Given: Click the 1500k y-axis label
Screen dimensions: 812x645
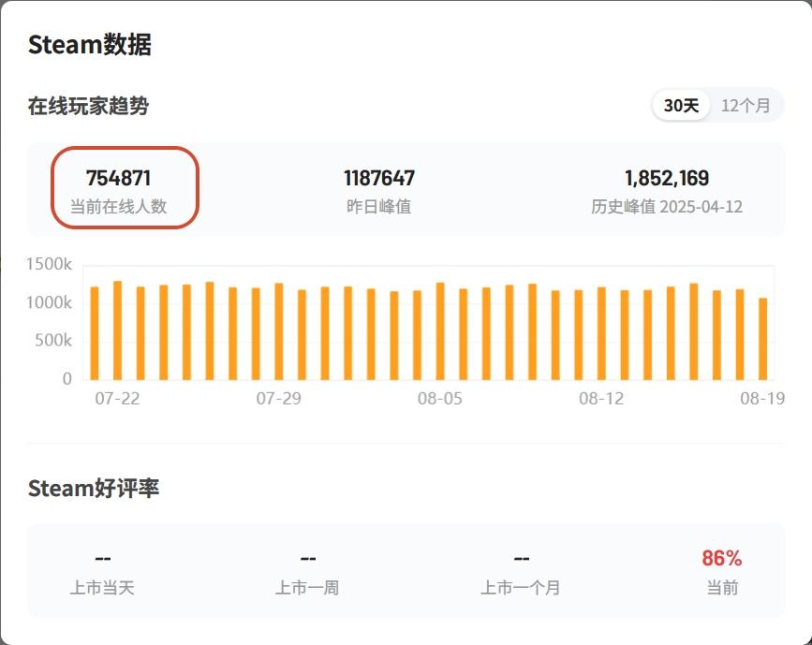Looking at the screenshot, I should click(x=50, y=264).
